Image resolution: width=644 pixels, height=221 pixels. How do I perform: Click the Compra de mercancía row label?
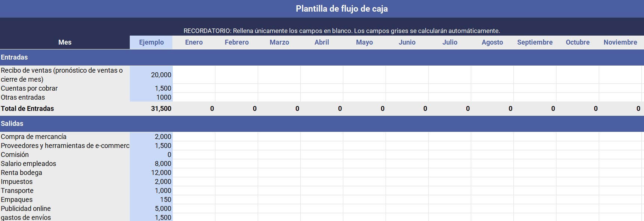[x=34, y=137]
